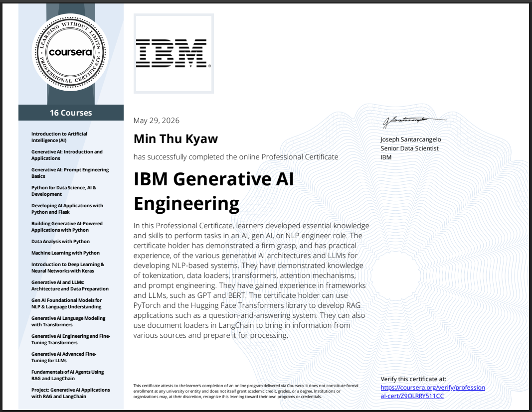Screen dimensions: 532x412
Task: Select 'Generative AI: Prompt Engineering Basics' course
Action: [x=70, y=173]
